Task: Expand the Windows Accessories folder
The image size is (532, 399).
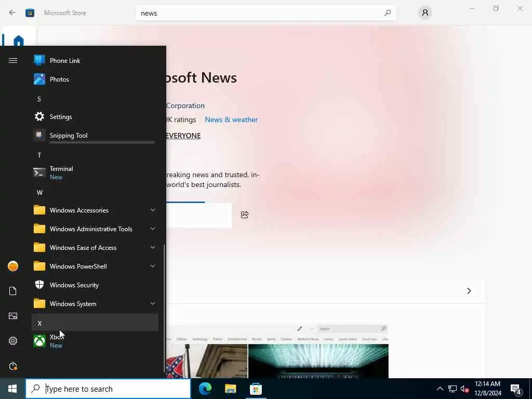Action: [x=95, y=210]
